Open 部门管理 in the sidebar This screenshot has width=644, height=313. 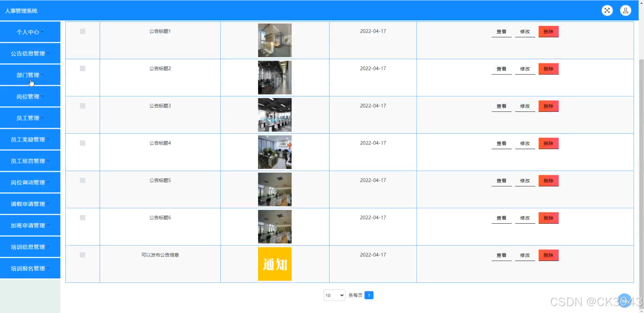coord(30,75)
